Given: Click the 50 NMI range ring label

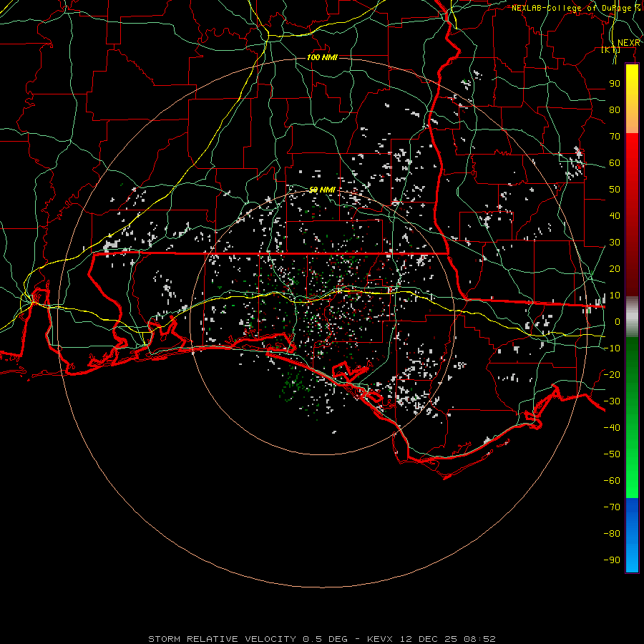Looking at the screenshot, I should pyautogui.click(x=322, y=190).
